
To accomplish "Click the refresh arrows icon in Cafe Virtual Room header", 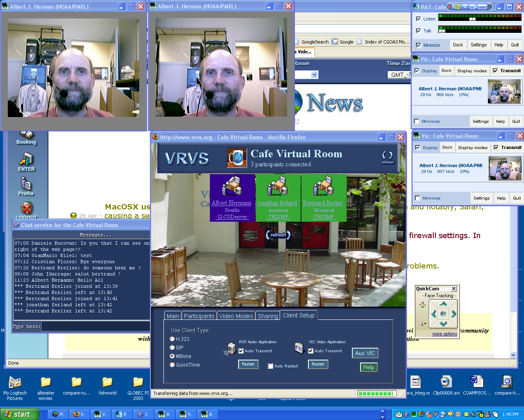I will click(x=387, y=155).
